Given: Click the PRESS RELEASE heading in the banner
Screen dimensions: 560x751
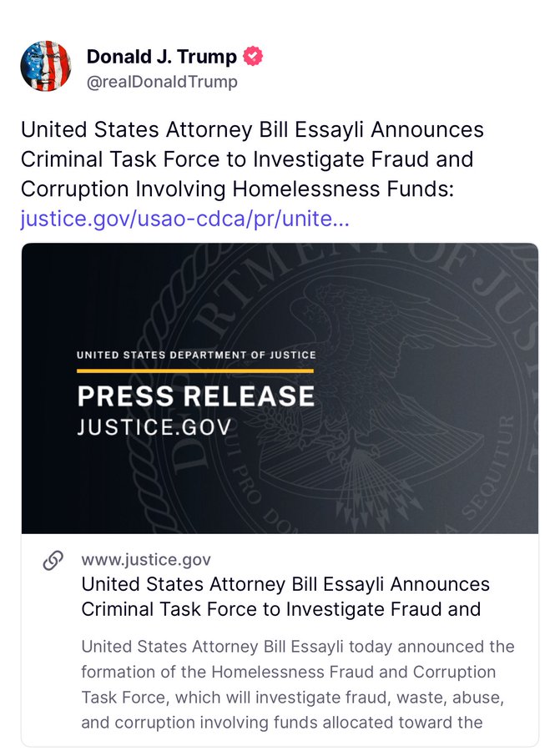Looking at the screenshot, I should 196,396.
